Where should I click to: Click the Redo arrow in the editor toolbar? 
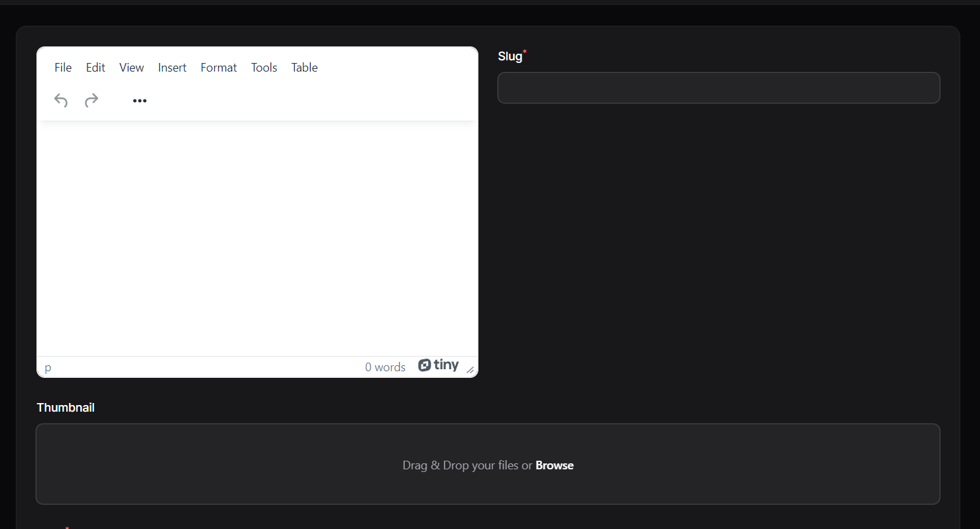(x=91, y=100)
